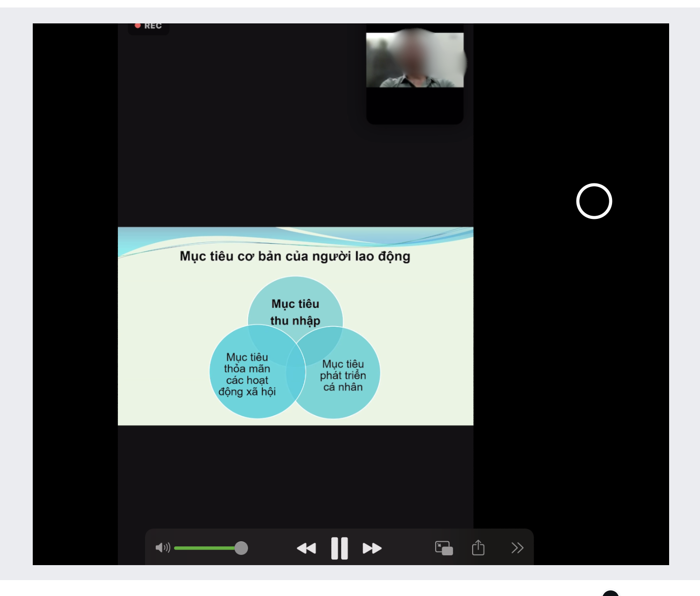Mute audio with the speaker icon
Screen dimensions: 700x596
(162, 548)
